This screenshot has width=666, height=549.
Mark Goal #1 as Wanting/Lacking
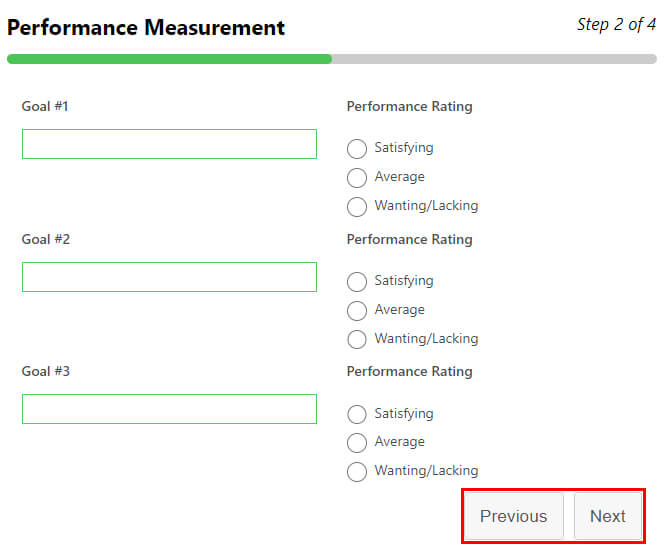(x=357, y=207)
